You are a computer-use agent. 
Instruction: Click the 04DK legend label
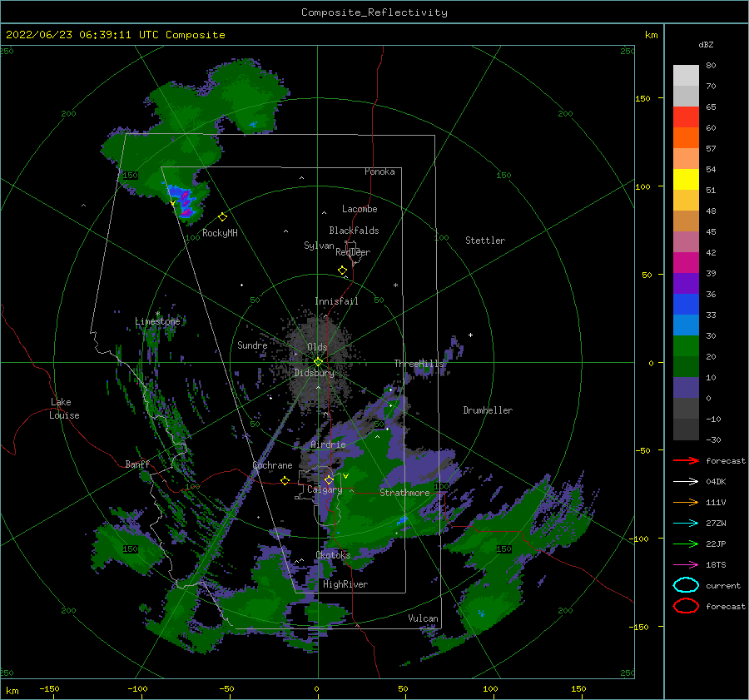[716, 482]
